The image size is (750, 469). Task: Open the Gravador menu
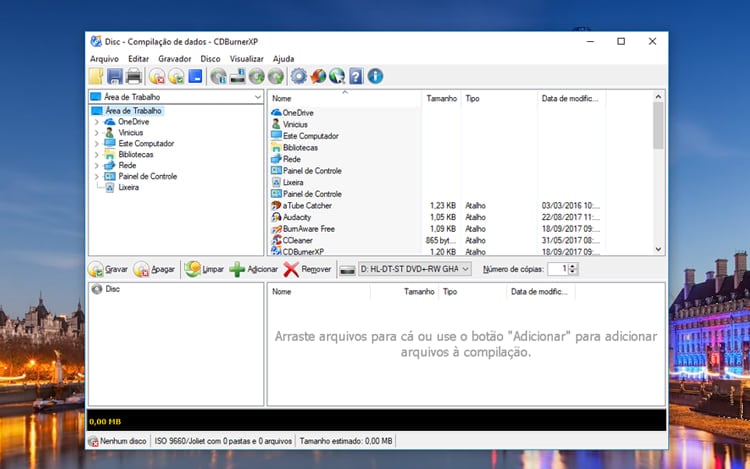click(x=174, y=59)
